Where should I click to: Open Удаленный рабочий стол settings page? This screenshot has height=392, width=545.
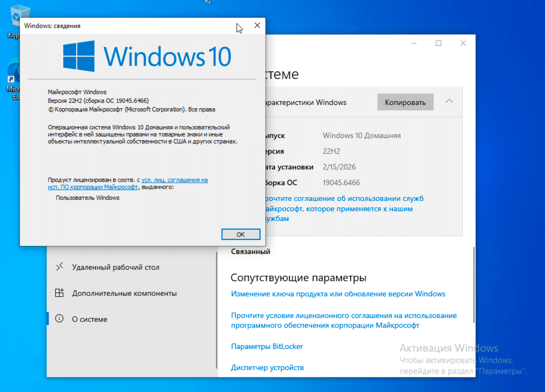(x=116, y=267)
